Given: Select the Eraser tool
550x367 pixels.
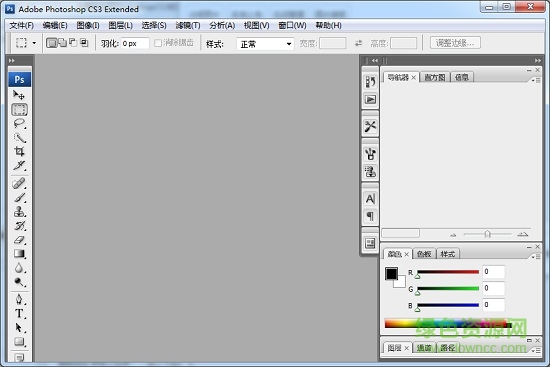Looking at the screenshot, I should click(19, 240).
